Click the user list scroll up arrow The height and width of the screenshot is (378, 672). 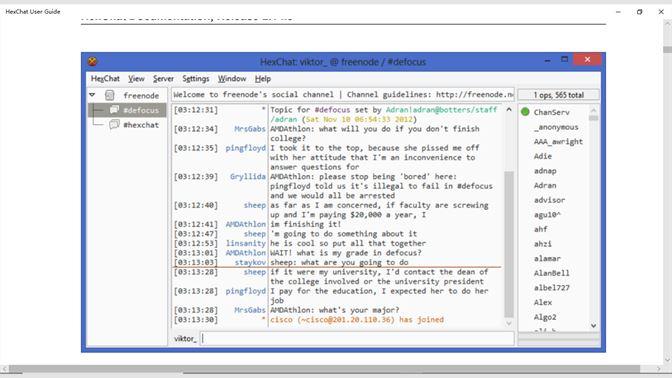tap(594, 110)
